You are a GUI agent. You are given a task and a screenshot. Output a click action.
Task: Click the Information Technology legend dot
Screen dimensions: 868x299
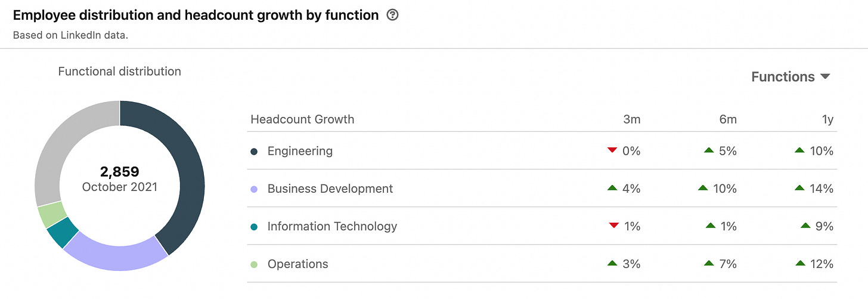(255, 227)
